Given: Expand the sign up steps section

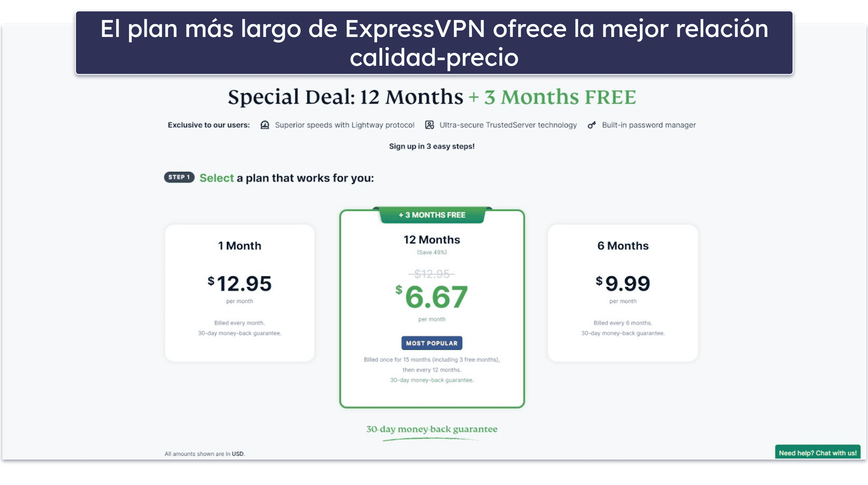Looking at the screenshot, I should (432, 146).
